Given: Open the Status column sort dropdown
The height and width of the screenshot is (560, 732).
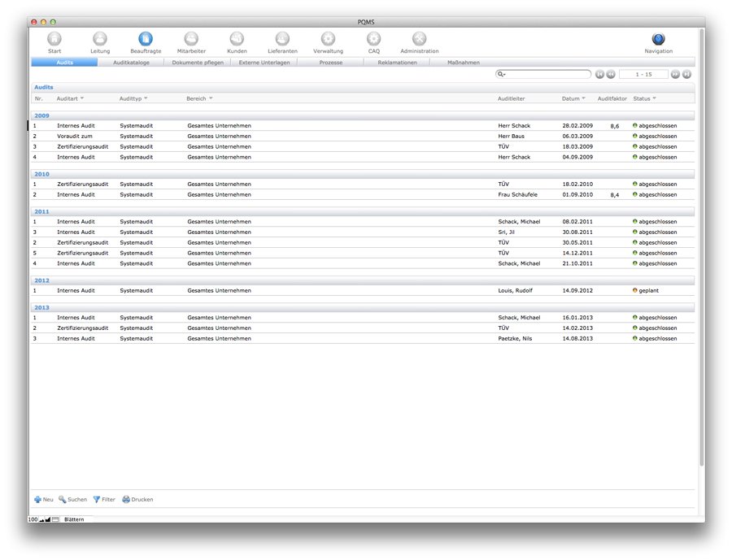Looking at the screenshot, I should pyautogui.click(x=656, y=98).
